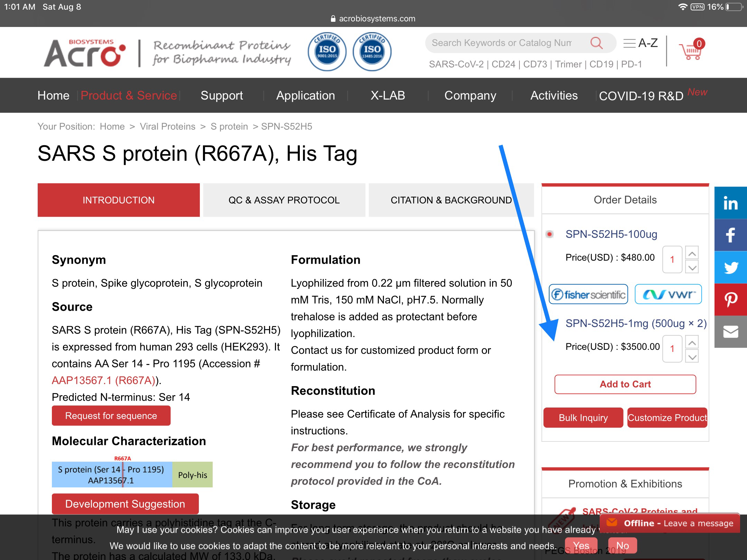Click SARS-CoV-2 quick search keyword
This screenshot has width=747, height=560.
[x=456, y=64]
